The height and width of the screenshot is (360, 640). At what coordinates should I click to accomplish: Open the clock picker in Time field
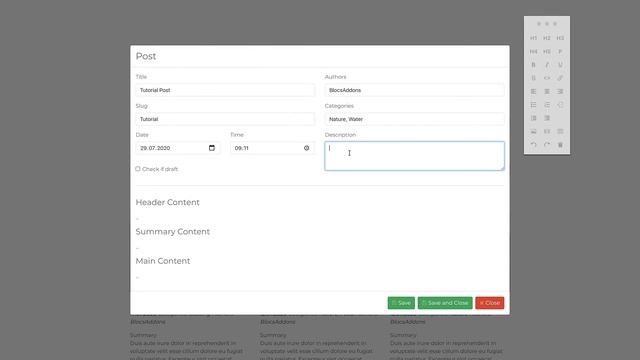(307, 148)
